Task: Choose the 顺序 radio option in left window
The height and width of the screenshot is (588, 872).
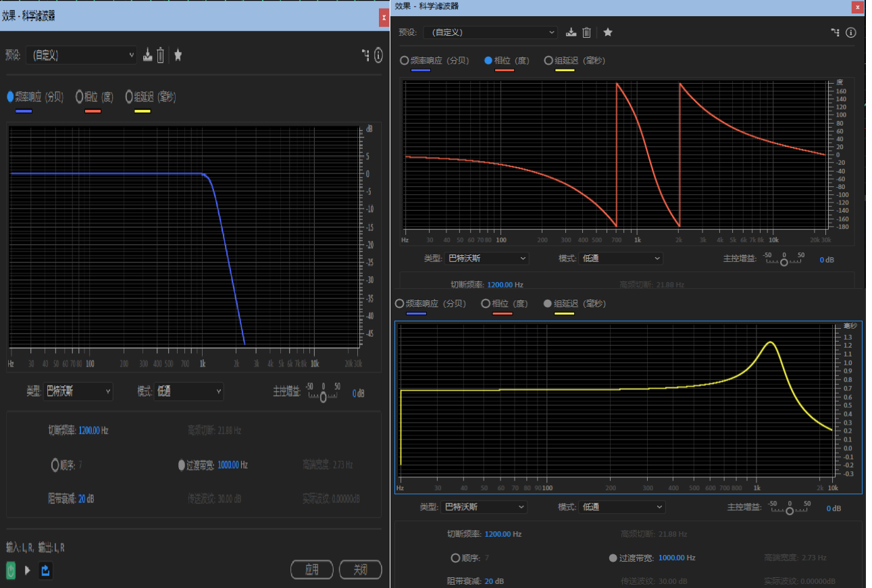Action: pos(55,464)
